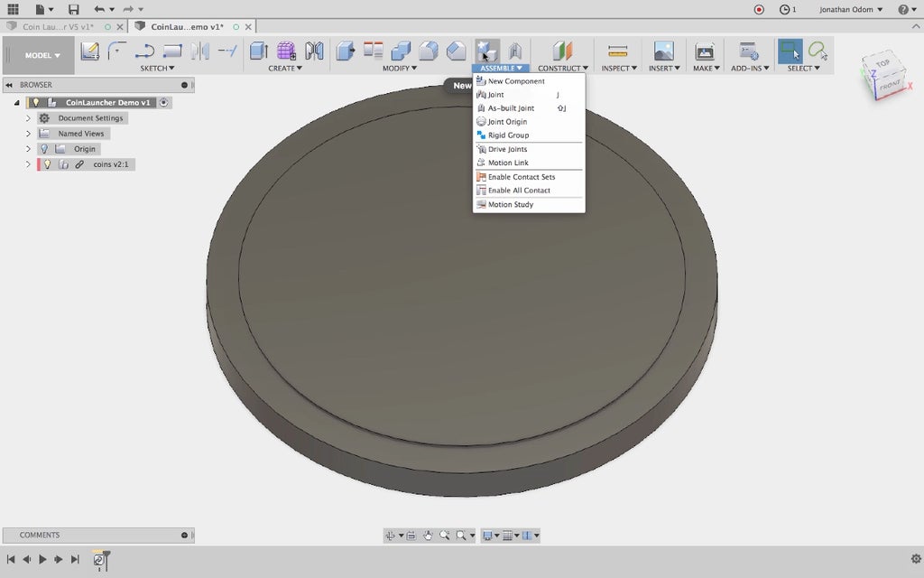Click the Combine icon in Modify
The image size is (924, 578).
click(401, 51)
